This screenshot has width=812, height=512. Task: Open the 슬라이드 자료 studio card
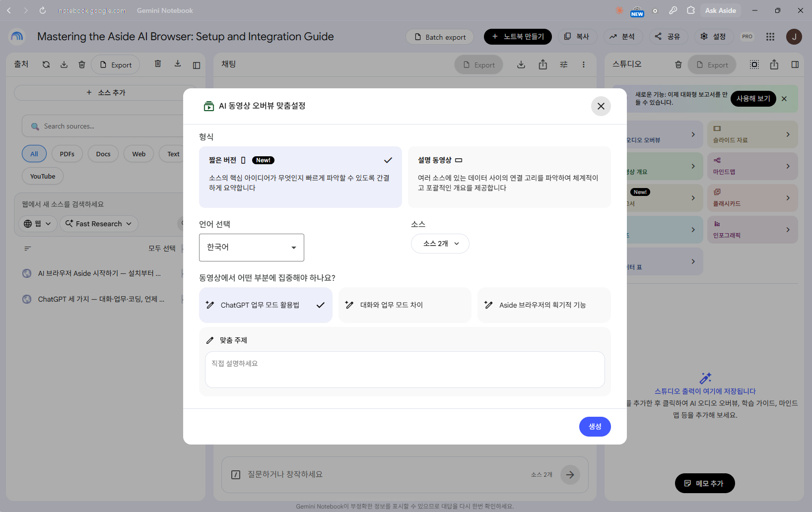[x=752, y=134]
